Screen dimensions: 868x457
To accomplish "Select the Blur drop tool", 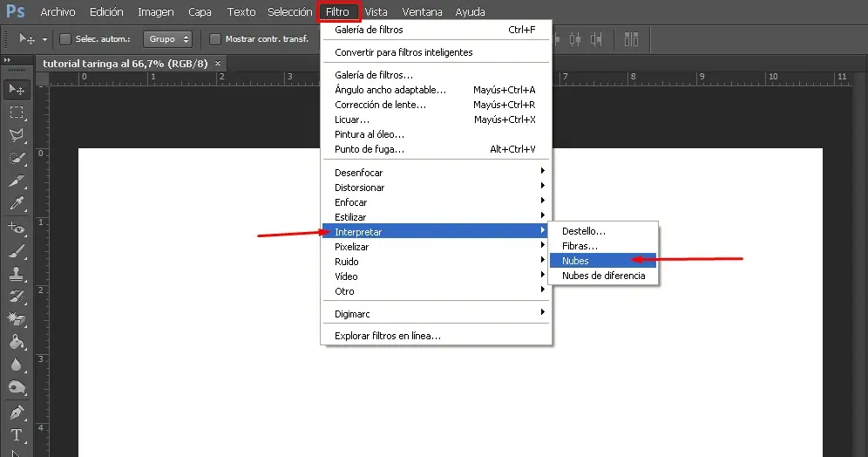I will coord(17,365).
